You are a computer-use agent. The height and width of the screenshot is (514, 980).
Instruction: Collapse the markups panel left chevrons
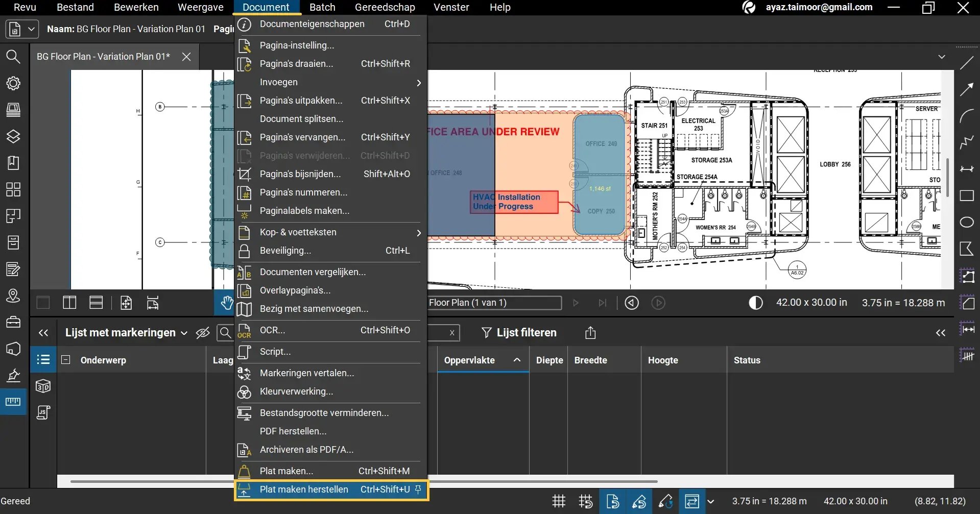point(43,333)
